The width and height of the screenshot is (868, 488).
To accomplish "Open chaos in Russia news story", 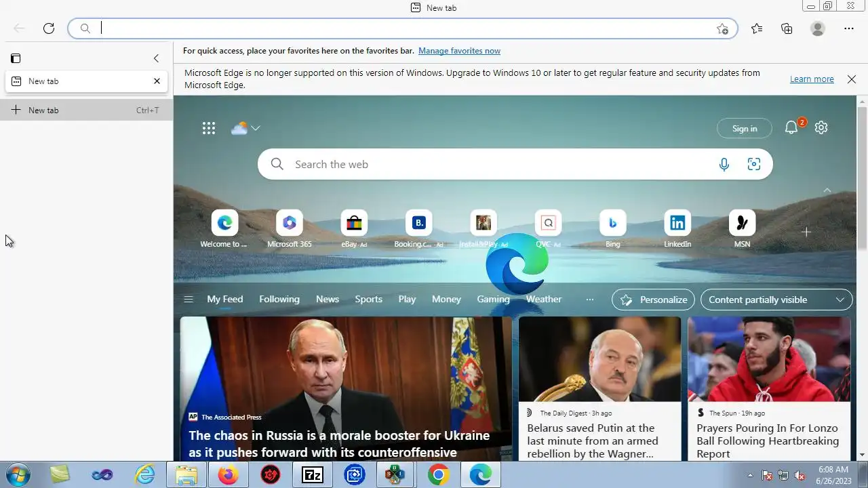I will (x=346, y=388).
